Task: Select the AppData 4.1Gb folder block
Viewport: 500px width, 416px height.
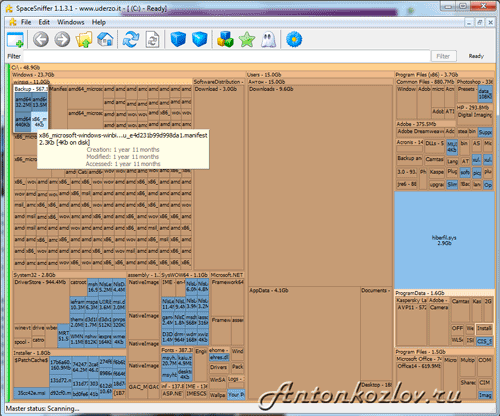Action: 304,343
